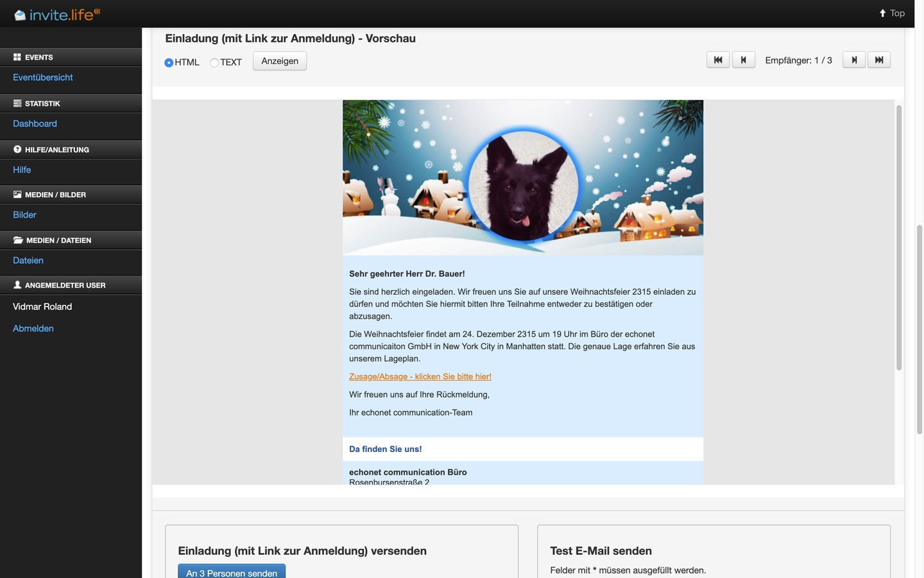
Task: Go to previous recipient preview
Action: (x=744, y=60)
